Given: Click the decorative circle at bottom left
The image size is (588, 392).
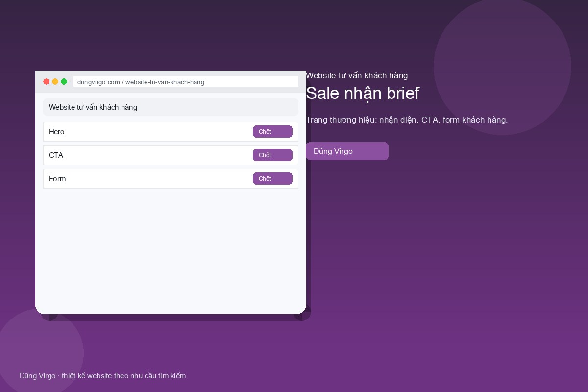Looking at the screenshot, I should coord(42,353).
